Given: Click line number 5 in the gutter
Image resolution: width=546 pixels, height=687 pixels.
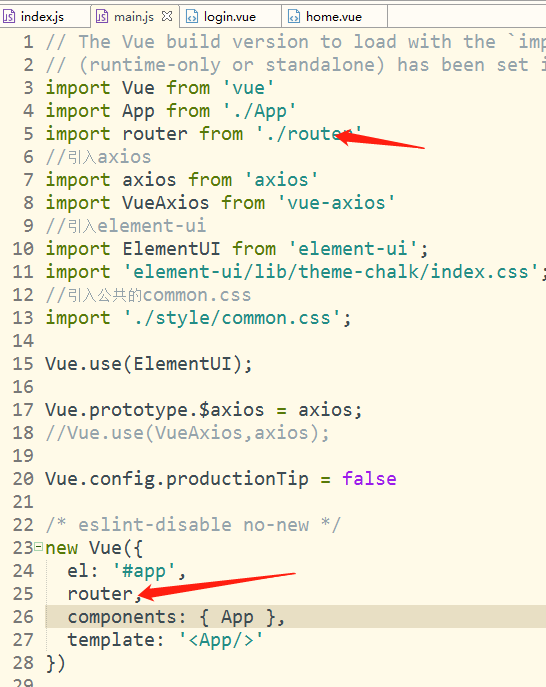Looking at the screenshot, I should coord(28,134).
